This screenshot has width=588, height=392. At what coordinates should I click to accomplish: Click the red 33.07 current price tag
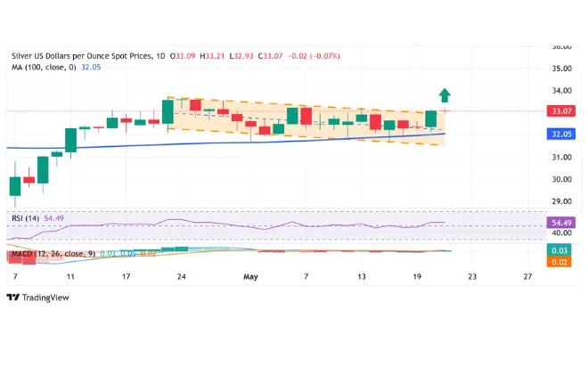click(561, 111)
